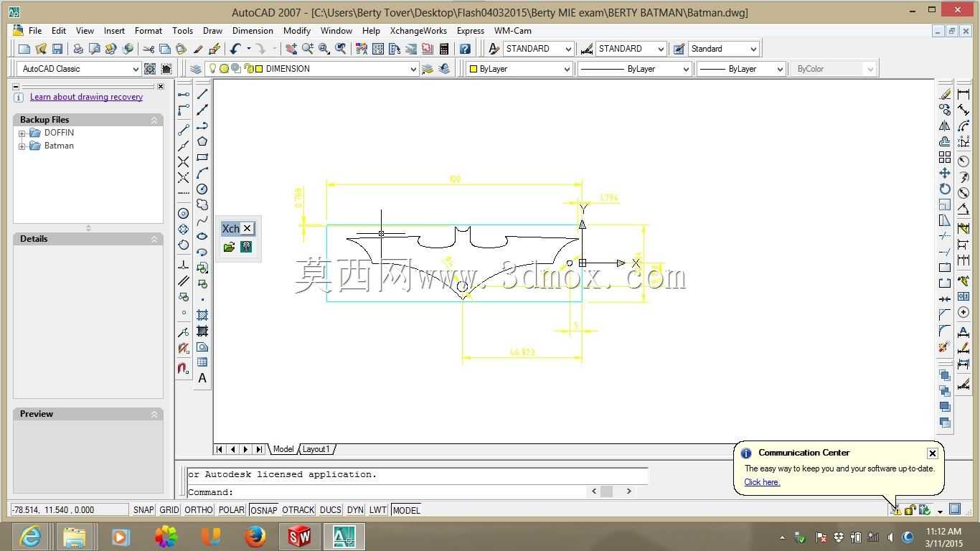Collapse the Backup Files panel

(x=154, y=120)
